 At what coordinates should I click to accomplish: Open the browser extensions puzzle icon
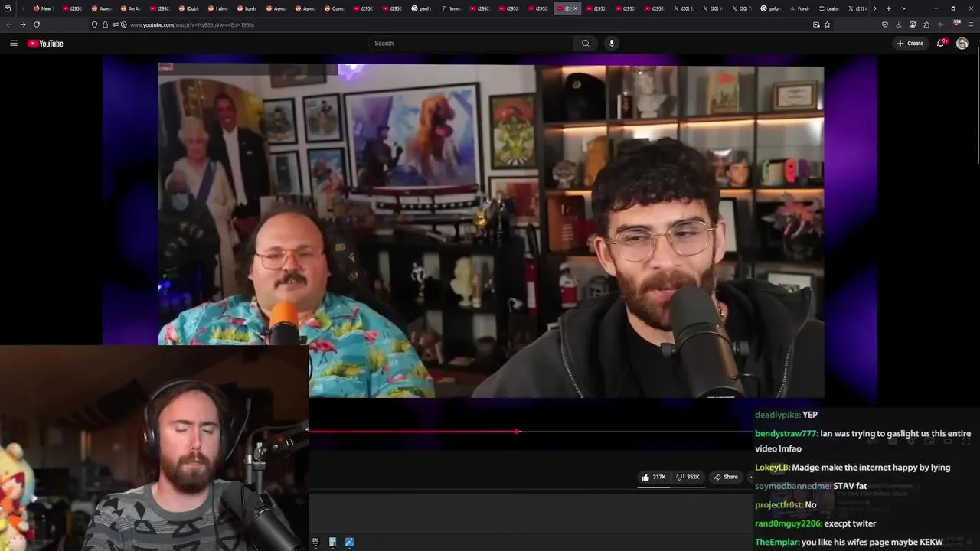click(926, 24)
